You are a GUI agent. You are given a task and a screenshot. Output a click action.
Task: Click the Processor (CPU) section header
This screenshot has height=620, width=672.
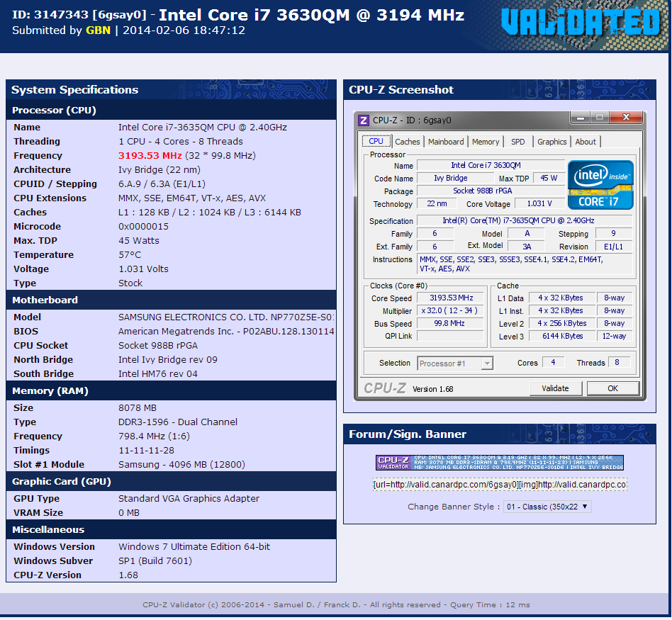coord(171,110)
